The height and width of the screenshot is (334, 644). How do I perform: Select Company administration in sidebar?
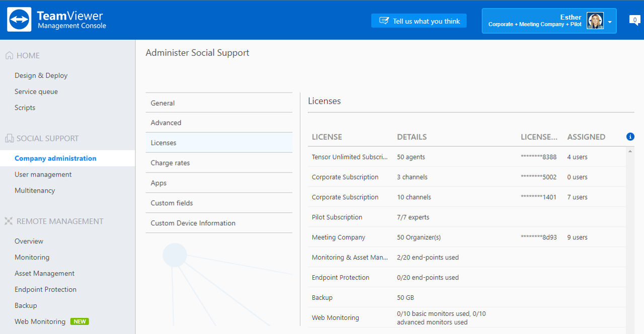(67, 158)
